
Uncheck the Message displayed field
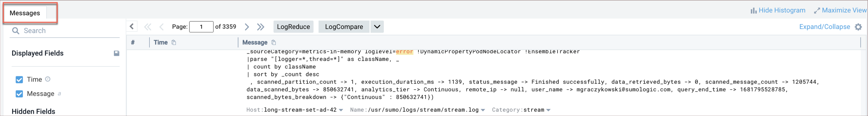coord(19,94)
